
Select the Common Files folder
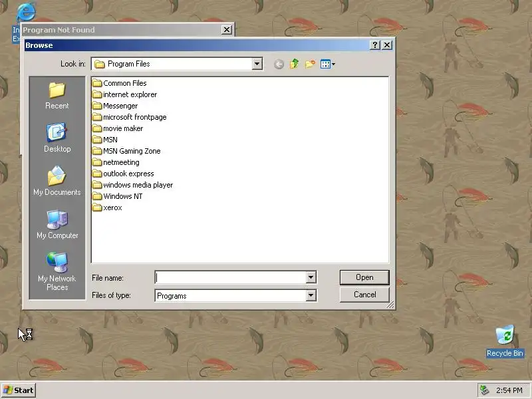(x=120, y=83)
